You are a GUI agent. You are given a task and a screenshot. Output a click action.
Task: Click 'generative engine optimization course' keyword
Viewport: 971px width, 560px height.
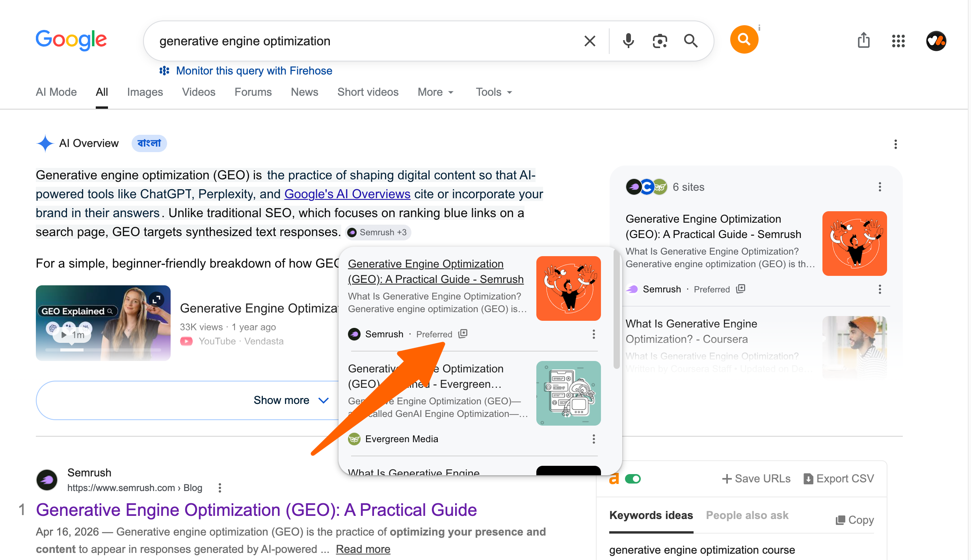[x=702, y=550]
